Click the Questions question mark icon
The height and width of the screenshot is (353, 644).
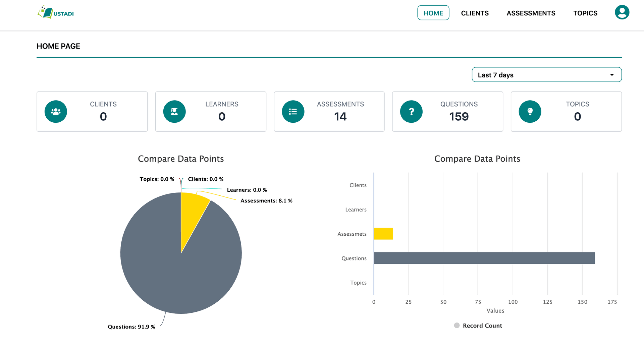pyautogui.click(x=411, y=111)
